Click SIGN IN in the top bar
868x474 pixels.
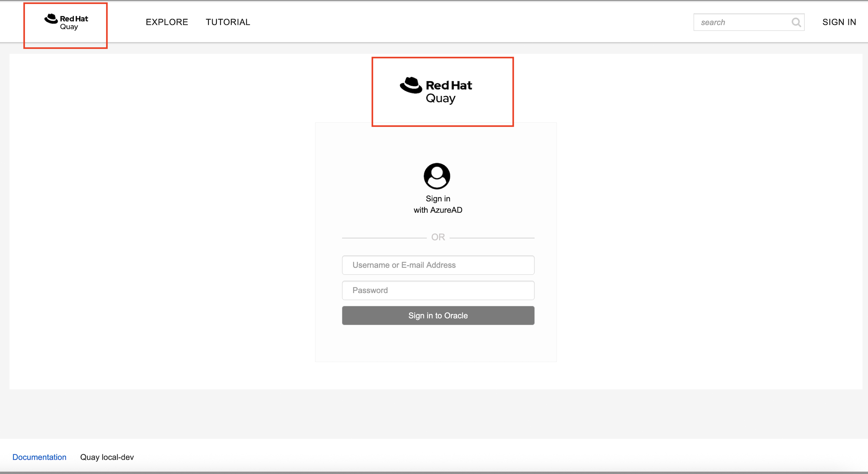coord(839,22)
